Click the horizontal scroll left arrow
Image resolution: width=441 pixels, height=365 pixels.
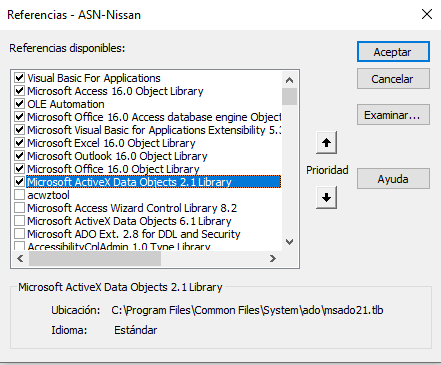pyautogui.click(x=20, y=258)
